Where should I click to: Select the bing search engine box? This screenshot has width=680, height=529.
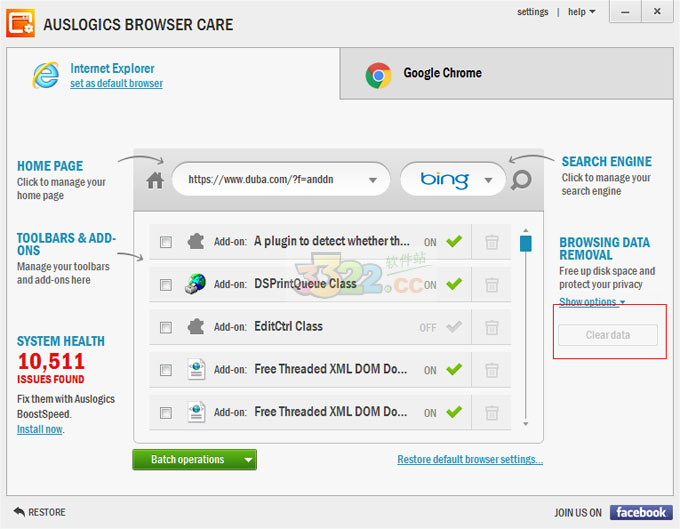tap(453, 180)
